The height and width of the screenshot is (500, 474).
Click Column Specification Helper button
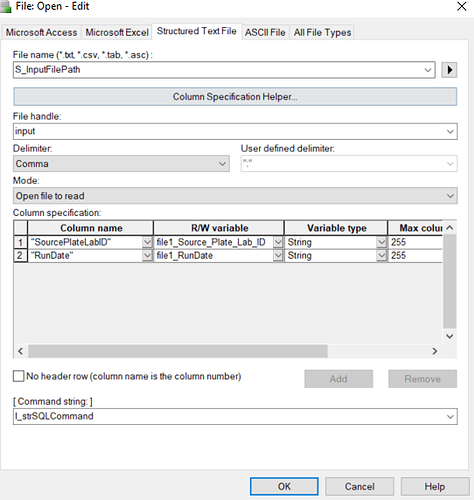235,97
